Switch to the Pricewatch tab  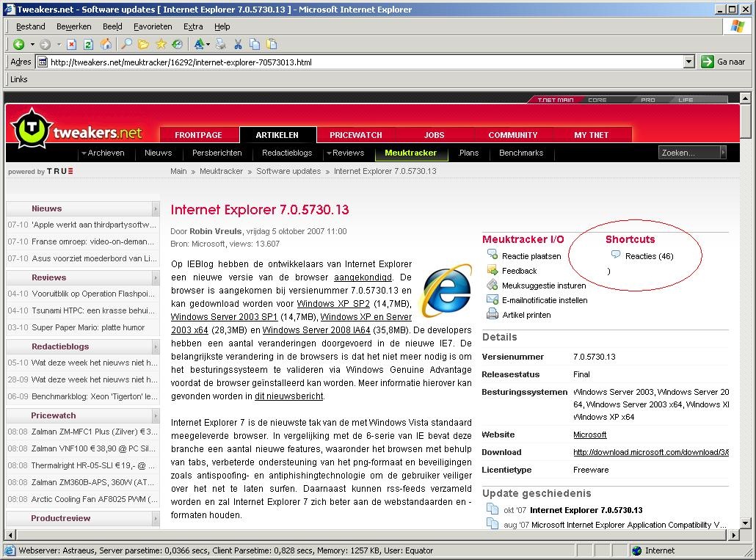click(x=355, y=135)
